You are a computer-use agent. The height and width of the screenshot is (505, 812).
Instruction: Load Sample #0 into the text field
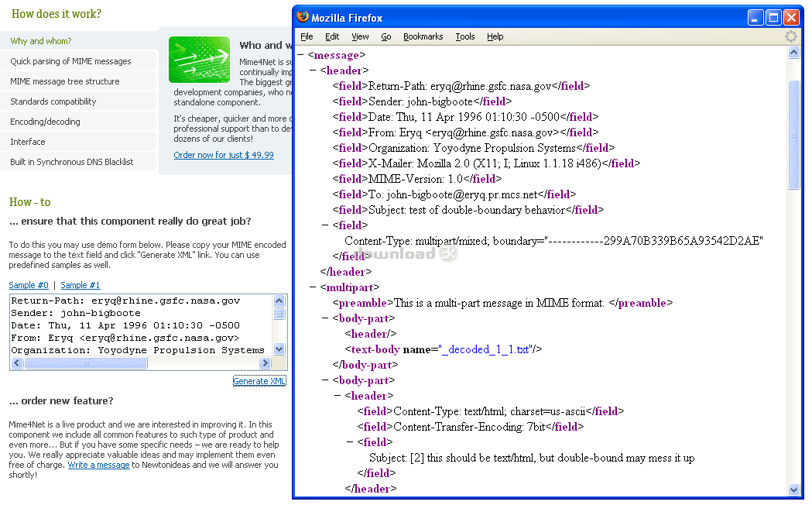[x=29, y=285]
